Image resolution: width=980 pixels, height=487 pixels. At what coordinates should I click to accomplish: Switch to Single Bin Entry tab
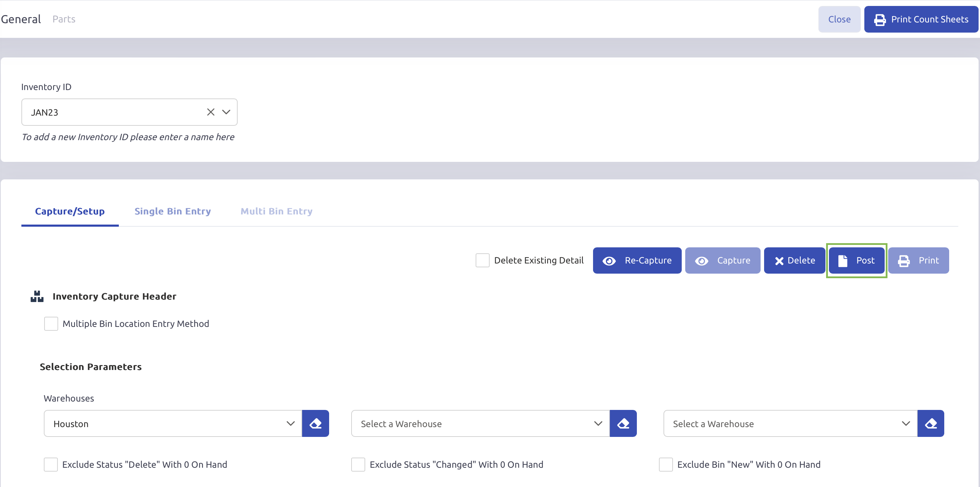172,211
